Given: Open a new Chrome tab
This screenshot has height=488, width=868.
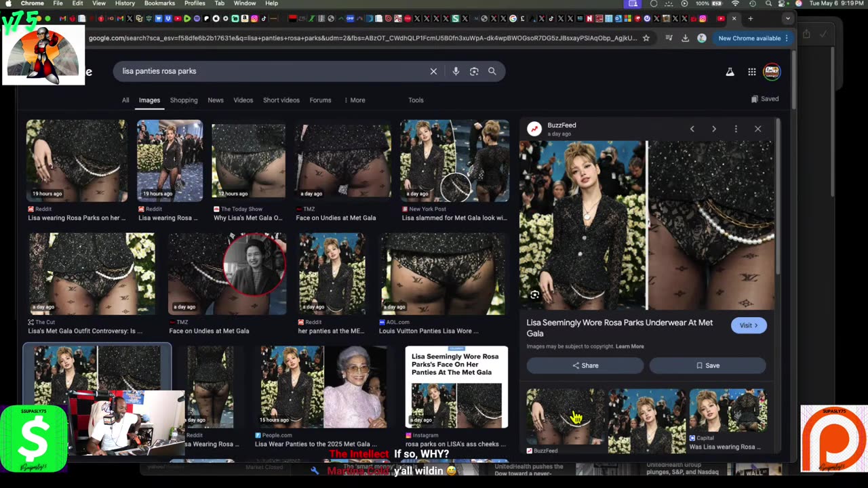Looking at the screenshot, I should tap(751, 18).
